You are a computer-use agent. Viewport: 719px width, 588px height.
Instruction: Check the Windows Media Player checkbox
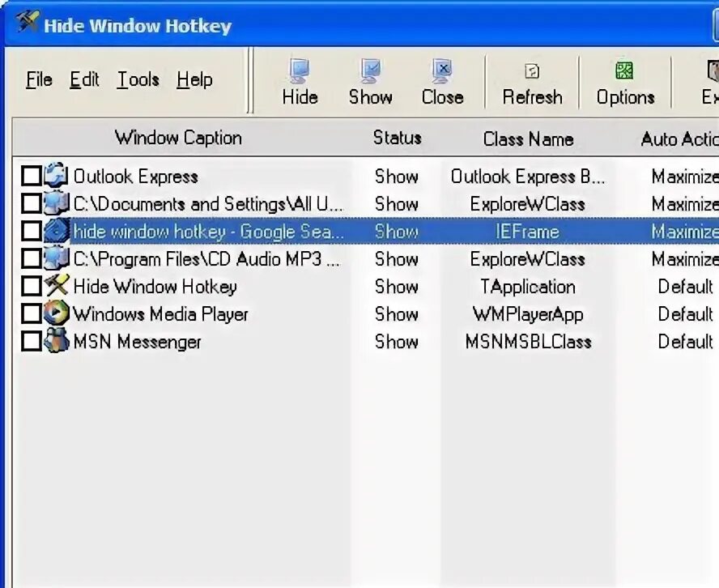pyautogui.click(x=32, y=313)
